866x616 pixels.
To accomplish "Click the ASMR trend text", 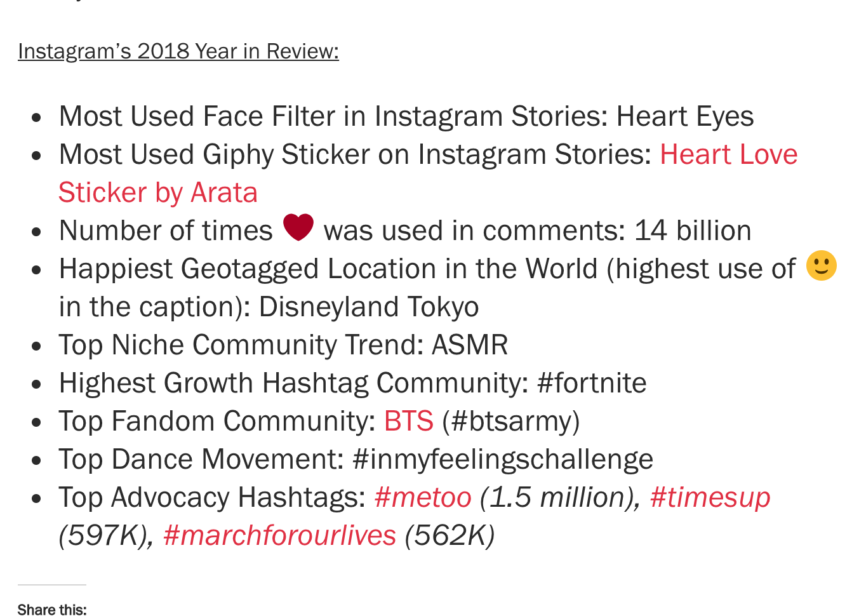I will coord(470,345).
